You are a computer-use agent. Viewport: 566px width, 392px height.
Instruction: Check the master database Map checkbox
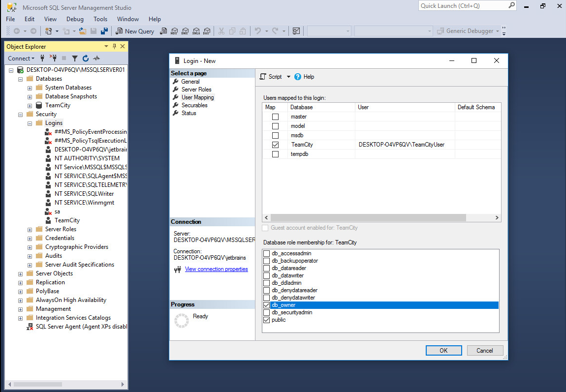click(x=275, y=117)
